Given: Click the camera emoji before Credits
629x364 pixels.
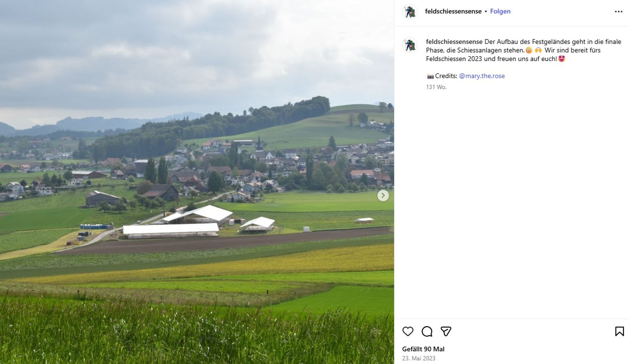Looking at the screenshot, I should pyautogui.click(x=430, y=76).
